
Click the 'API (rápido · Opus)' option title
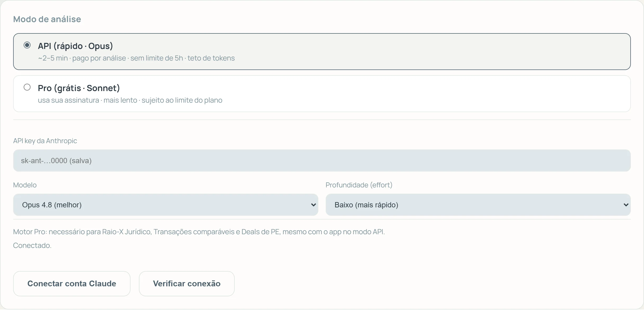[x=76, y=46]
